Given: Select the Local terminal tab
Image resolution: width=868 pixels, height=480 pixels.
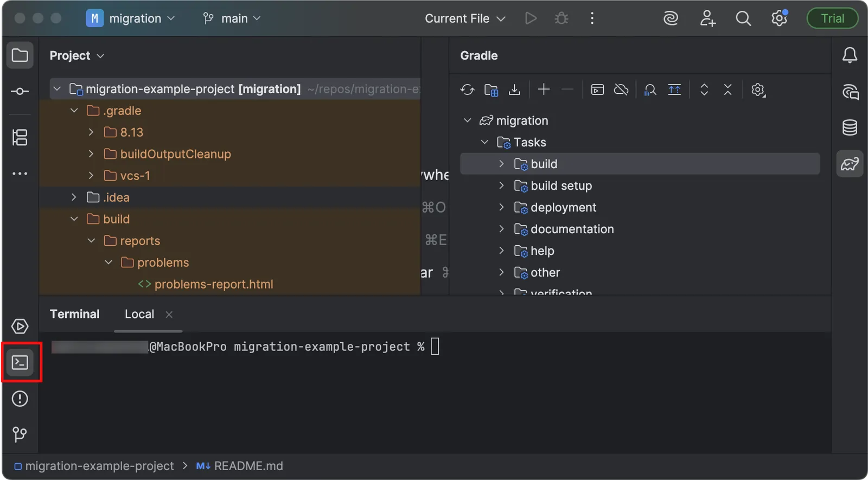Looking at the screenshot, I should [139, 314].
